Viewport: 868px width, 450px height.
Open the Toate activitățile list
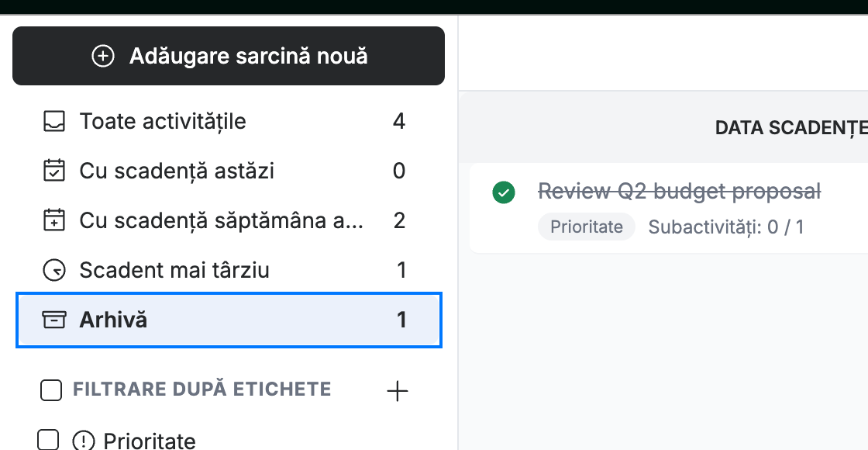click(x=229, y=121)
